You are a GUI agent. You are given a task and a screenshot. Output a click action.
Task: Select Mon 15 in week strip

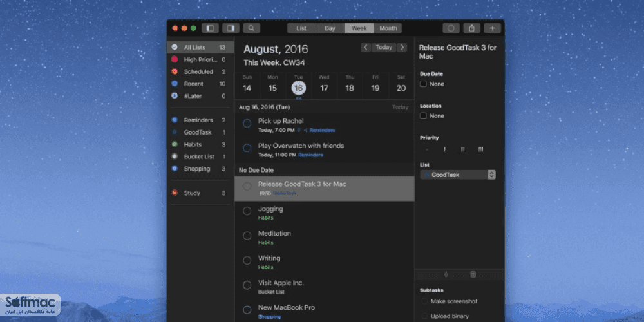[272, 86]
